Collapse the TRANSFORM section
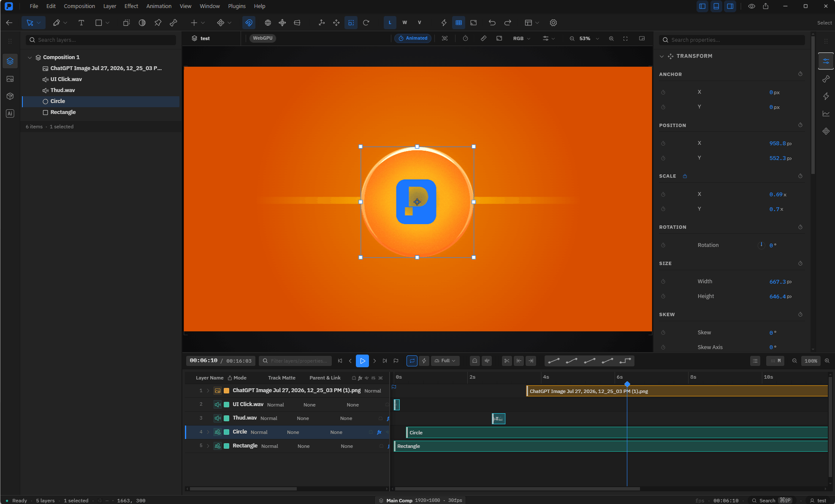 tap(661, 56)
